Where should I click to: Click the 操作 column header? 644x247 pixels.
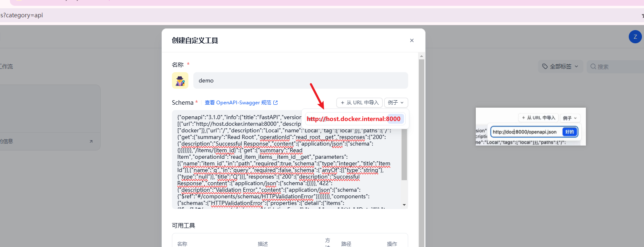[392, 244]
